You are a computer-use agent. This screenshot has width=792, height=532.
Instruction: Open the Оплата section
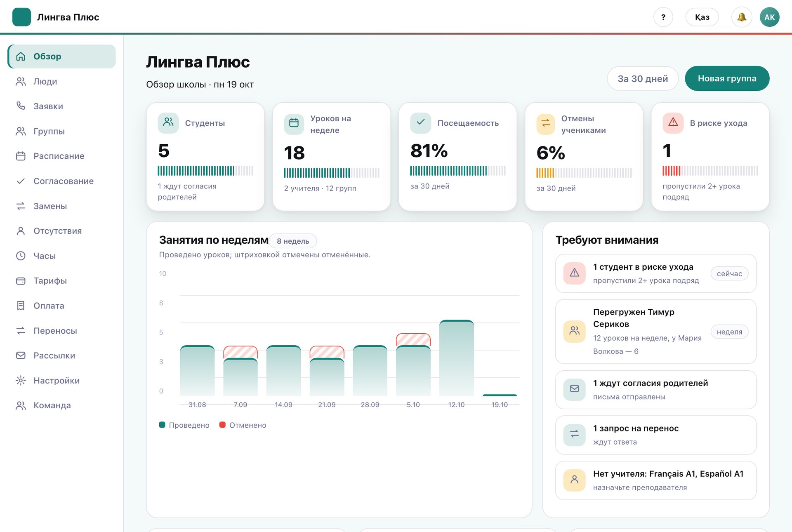pyautogui.click(x=61, y=306)
